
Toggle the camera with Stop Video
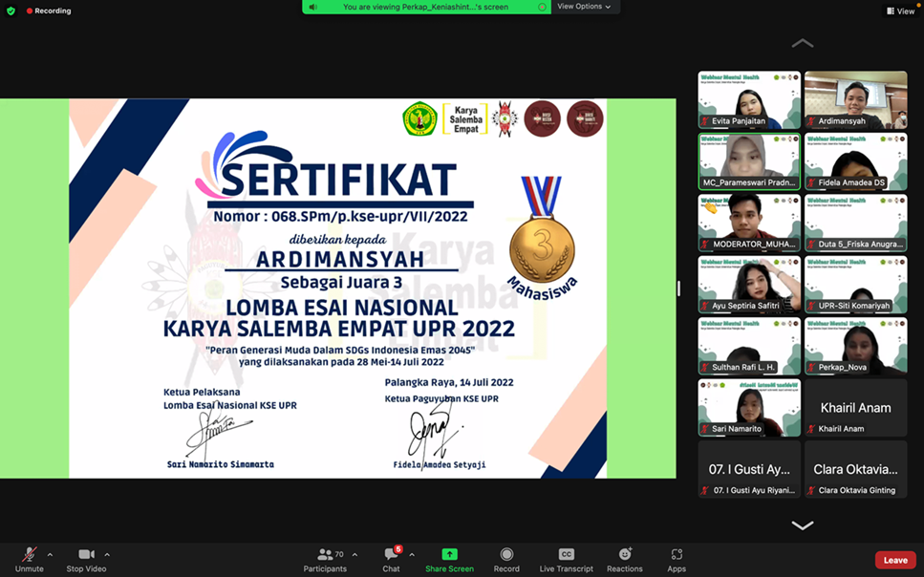(86, 559)
